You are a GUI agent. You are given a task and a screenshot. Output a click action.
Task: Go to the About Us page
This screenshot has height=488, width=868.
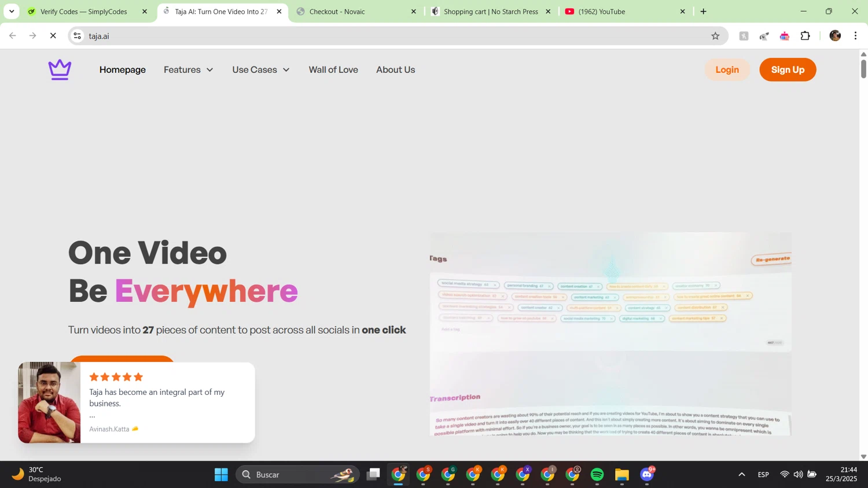coord(396,70)
